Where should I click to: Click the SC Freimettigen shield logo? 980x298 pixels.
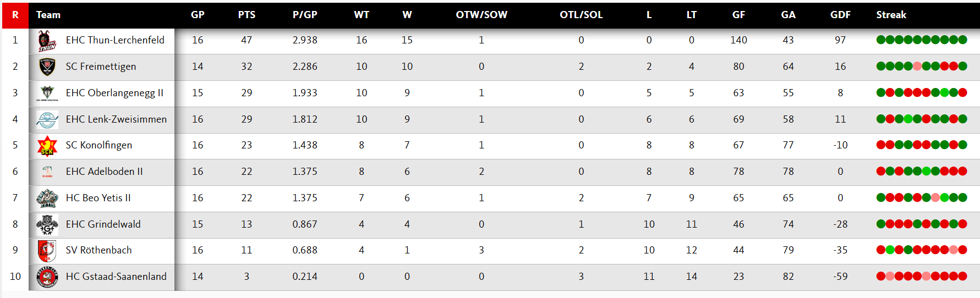[47, 67]
